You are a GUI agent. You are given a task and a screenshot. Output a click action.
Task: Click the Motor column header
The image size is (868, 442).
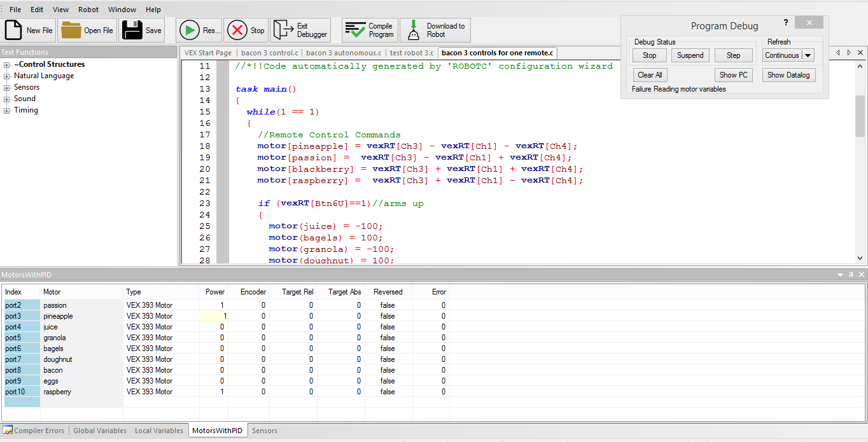coord(82,292)
